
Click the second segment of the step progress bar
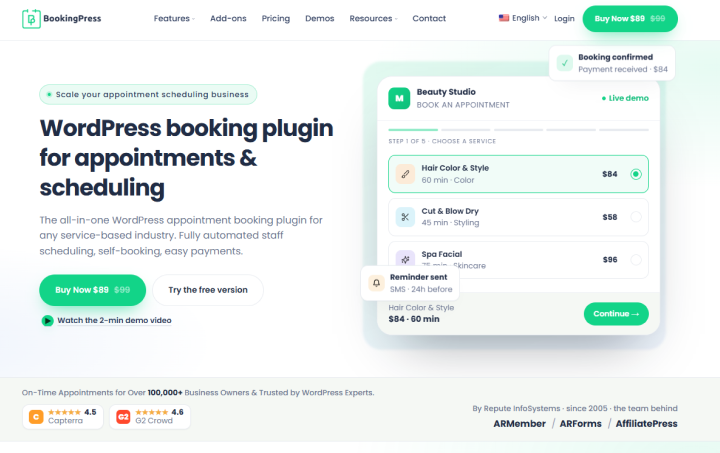tap(466, 130)
